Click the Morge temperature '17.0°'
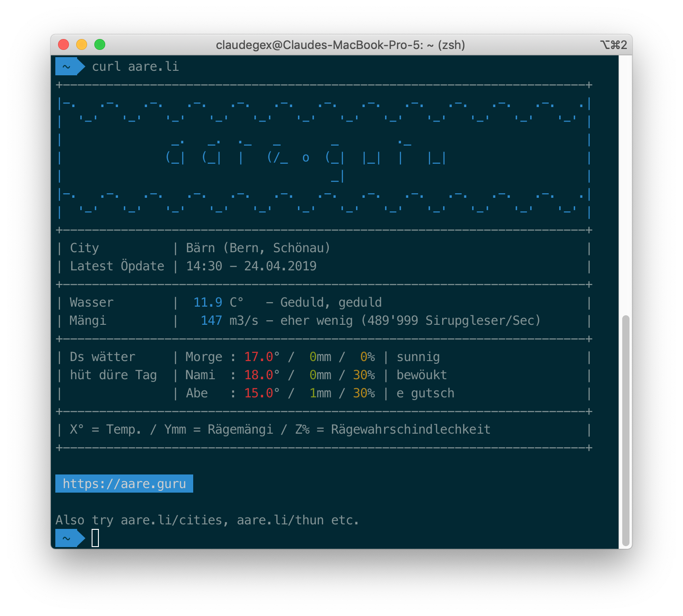683x616 pixels. tap(262, 357)
